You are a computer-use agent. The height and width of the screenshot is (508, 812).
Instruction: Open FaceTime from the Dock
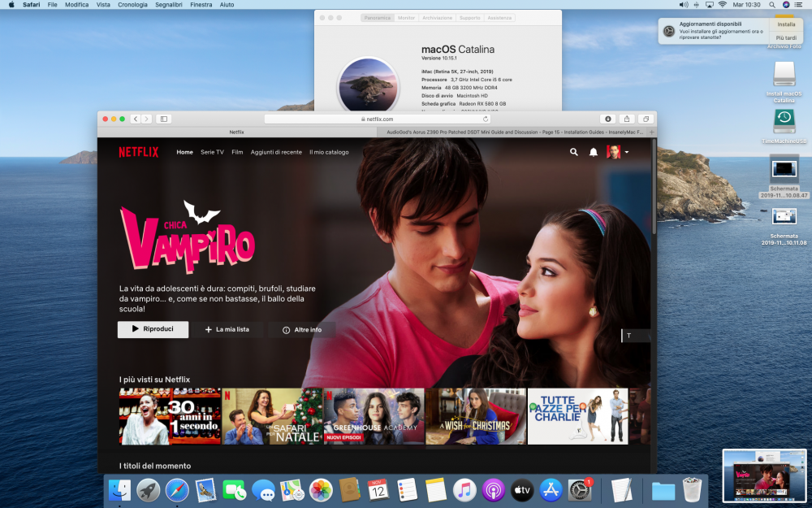(235, 489)
